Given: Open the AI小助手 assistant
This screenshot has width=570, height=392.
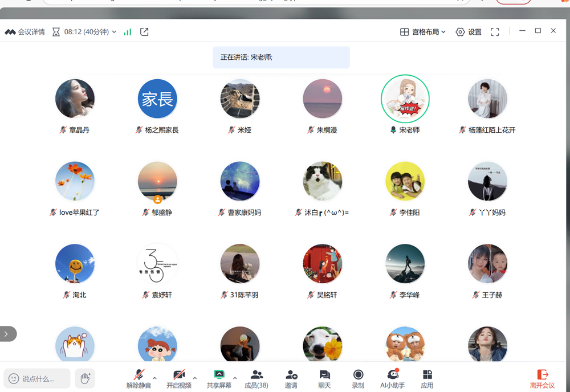Looking at the screenshot, I should (x=393, y=378).
